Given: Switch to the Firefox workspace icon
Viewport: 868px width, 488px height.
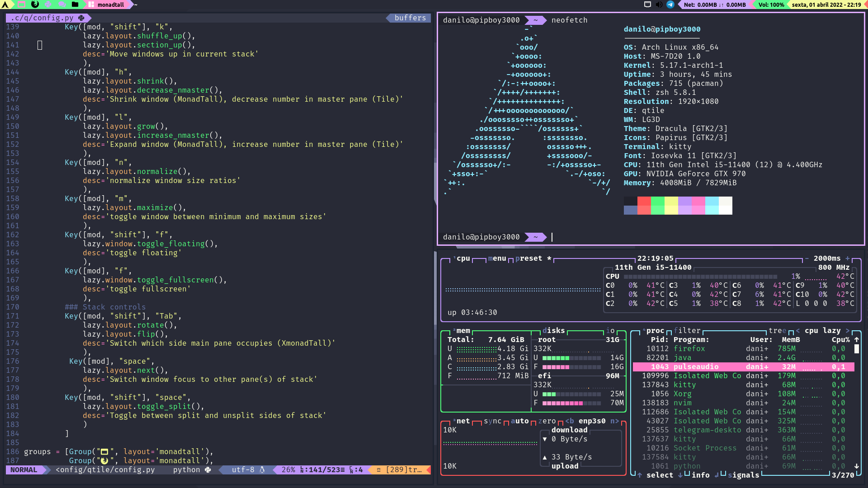Looking at the screenshot, I should click(x=35, y=5).
